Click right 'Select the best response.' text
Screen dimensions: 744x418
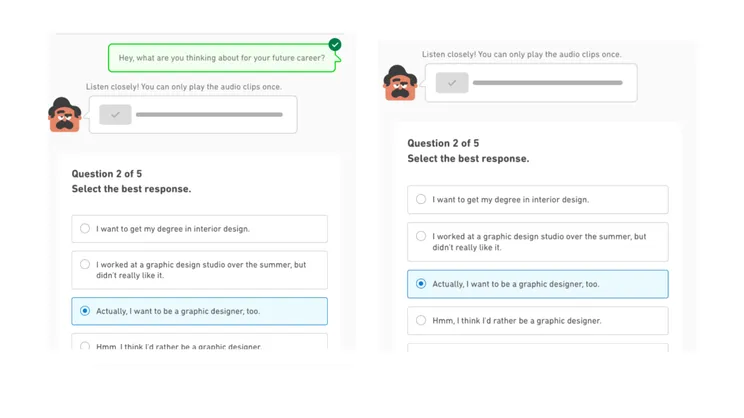(x=468, y=158)
